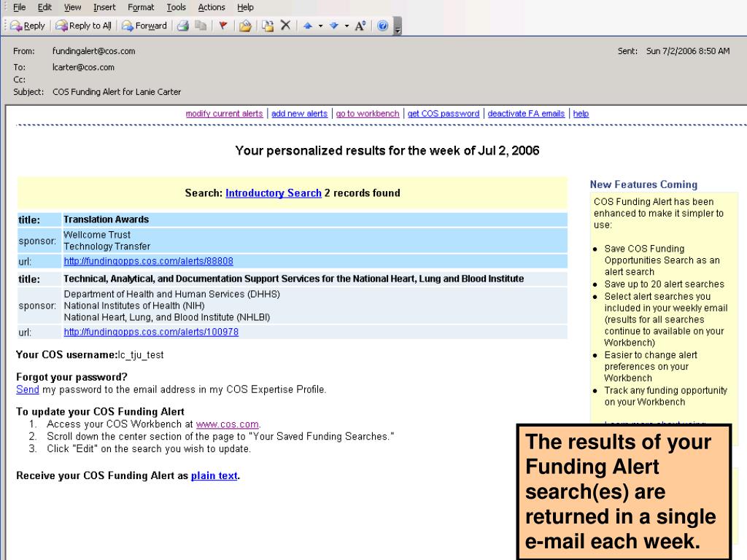Click the 'New Features Coming' heading
The height and width of the screenshot is (560, 747).
643,184
